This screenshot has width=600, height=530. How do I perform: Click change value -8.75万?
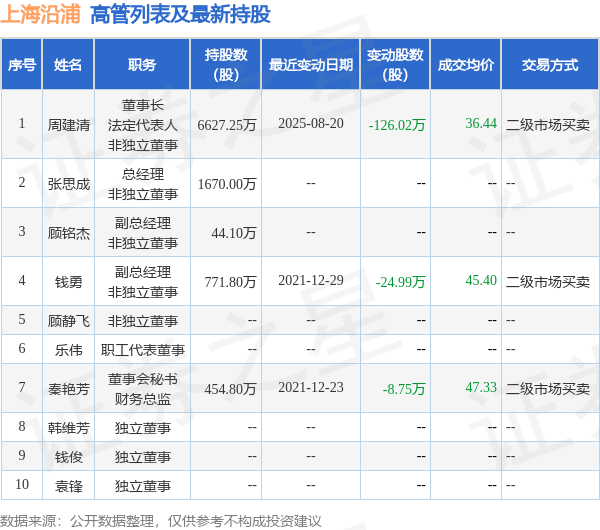[404, 389]
